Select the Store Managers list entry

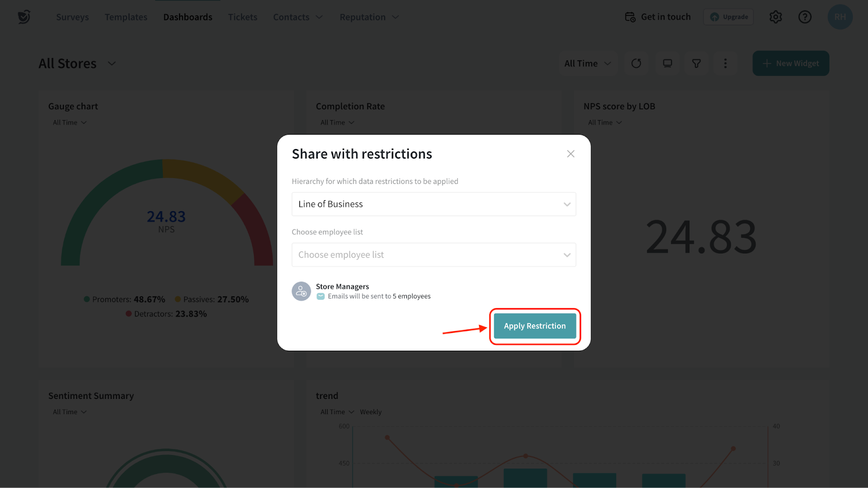click(342, 287)
